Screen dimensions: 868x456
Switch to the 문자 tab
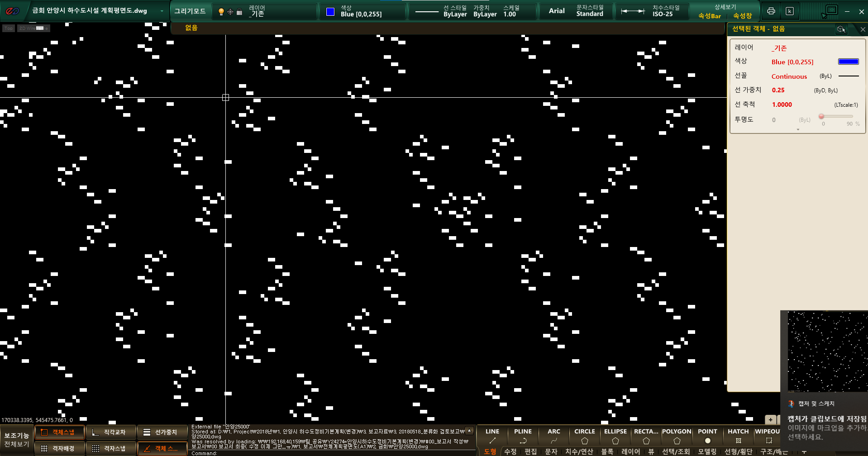click(x=551, y=451)
